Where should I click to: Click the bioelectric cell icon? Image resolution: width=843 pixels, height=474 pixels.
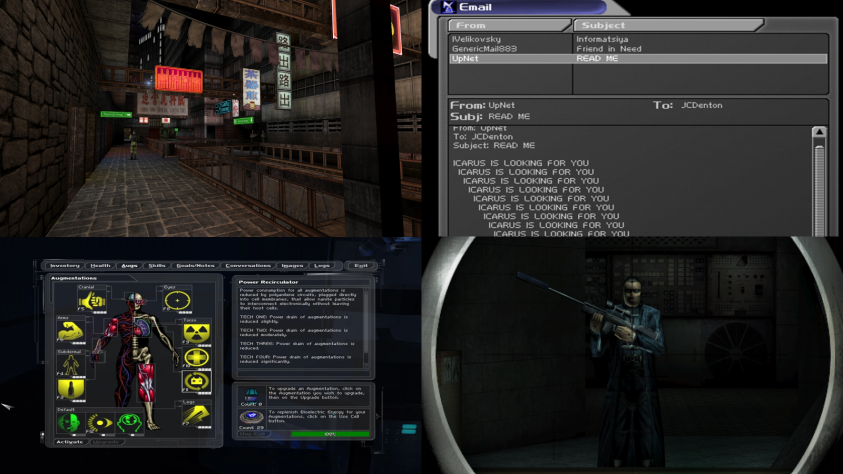(251, 417)
